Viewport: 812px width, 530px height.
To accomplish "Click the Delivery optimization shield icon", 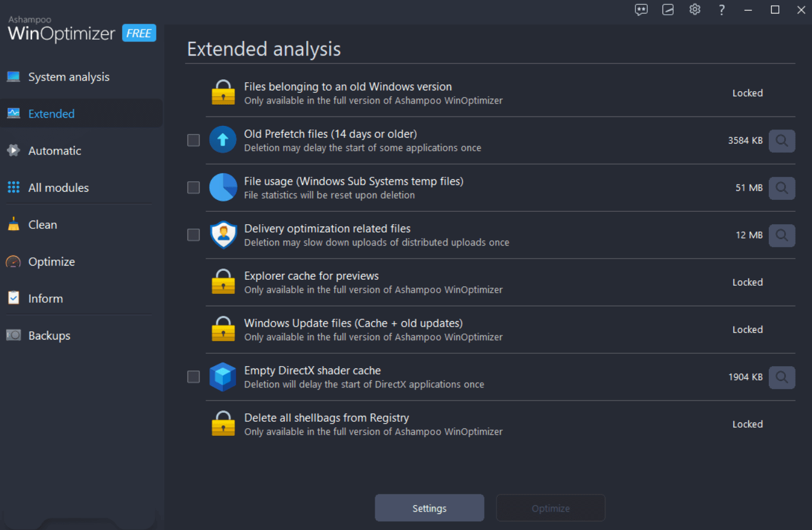I will 223,235.
